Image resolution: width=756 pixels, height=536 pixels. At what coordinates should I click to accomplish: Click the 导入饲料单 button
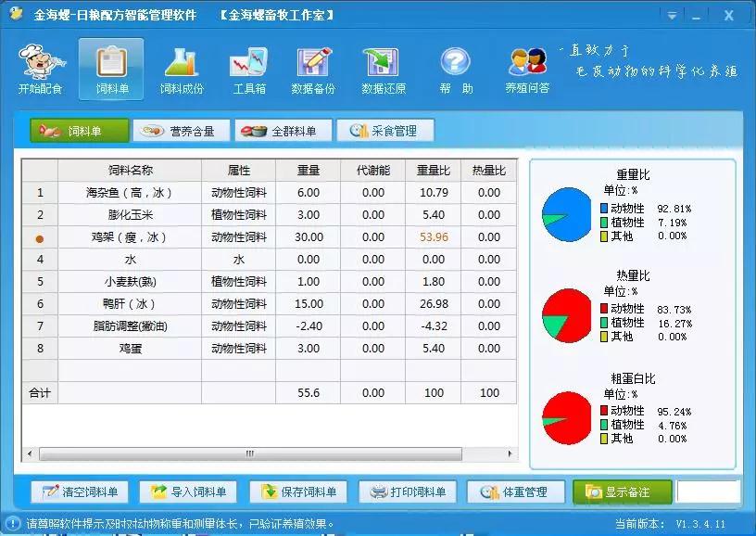[x=188, y=492]
